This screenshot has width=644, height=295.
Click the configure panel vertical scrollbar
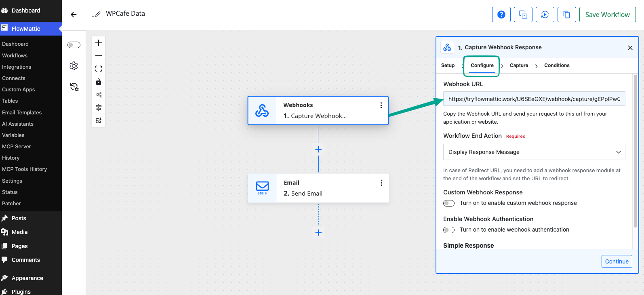coord(636,151)
